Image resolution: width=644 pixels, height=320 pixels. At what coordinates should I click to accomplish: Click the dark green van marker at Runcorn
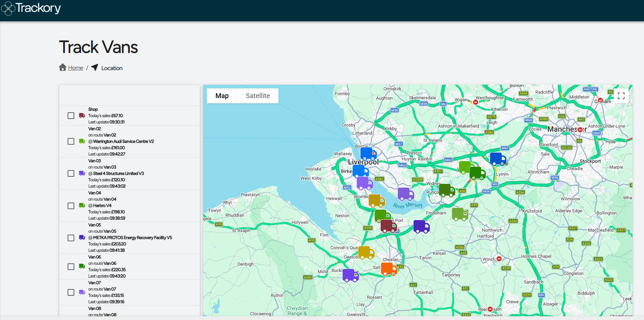click(447, 190)
